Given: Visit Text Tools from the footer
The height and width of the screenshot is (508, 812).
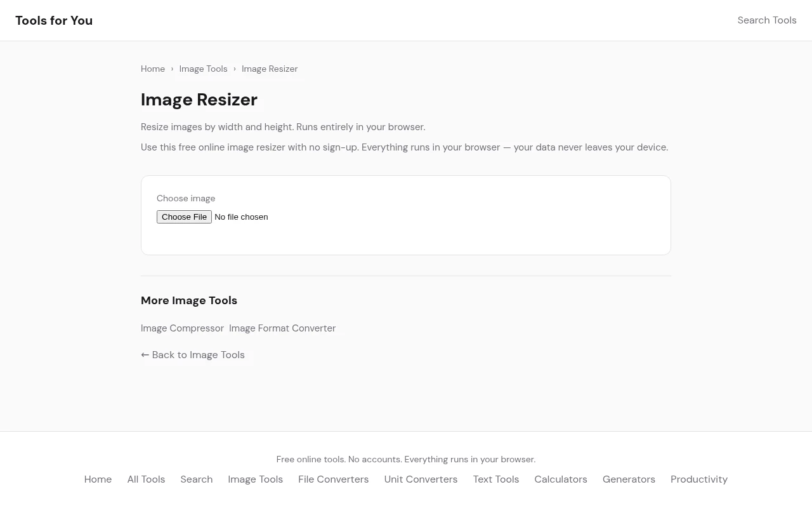Looking at the screenshot, I should (x=495, y=479).
